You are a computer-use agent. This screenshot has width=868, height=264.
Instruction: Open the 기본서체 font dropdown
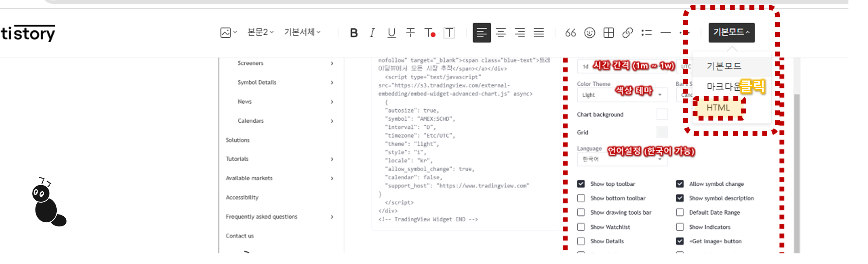pyautogui.click(x=302, y=32)
